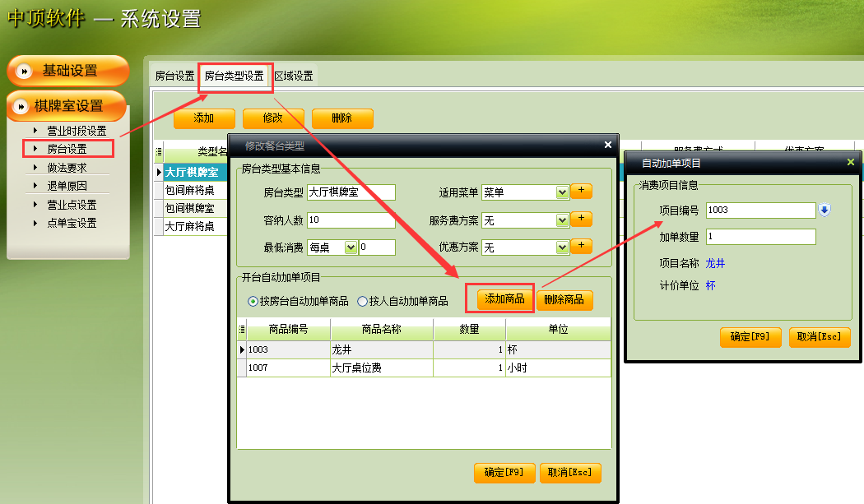The image size is (864, 504).
Task: Click the 删除 button in main window
Action: coord(342,118)
